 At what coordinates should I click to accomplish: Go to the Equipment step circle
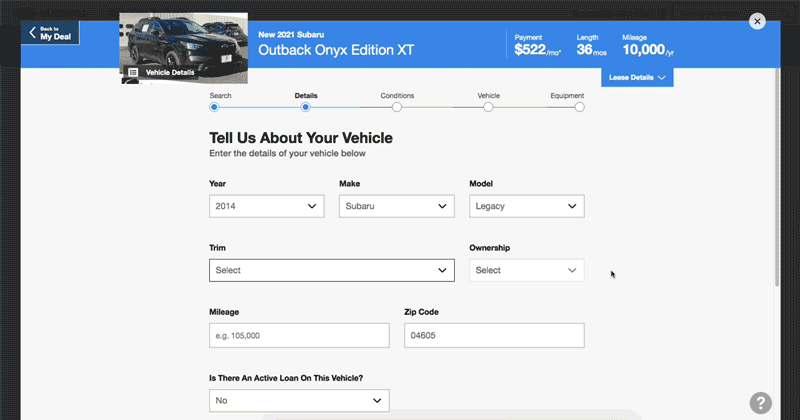click(579, 107)
